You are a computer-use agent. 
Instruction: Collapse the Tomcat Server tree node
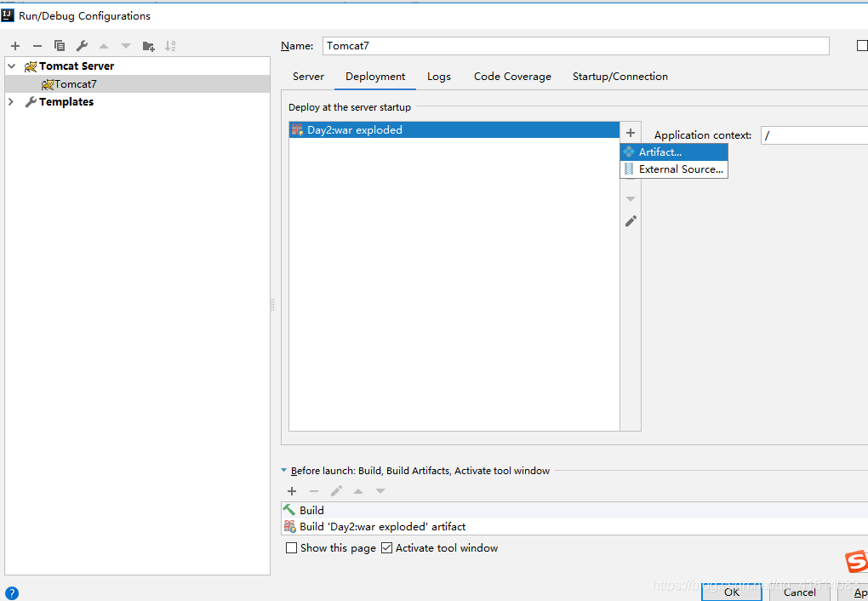pos(12,66)
